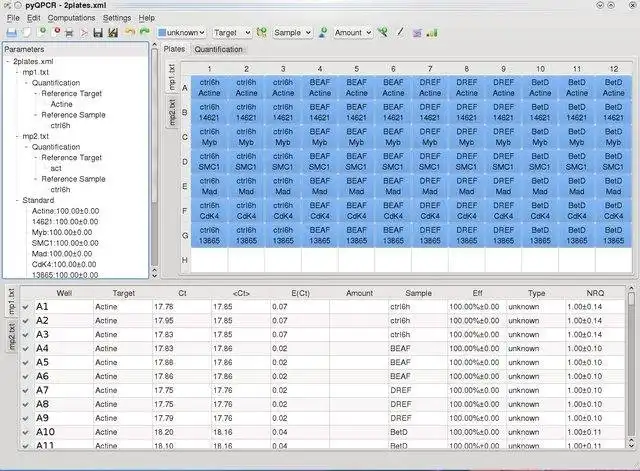Toggle the check mark for well A5
This screenshot has height=471, width=640.
click(26, 363)
